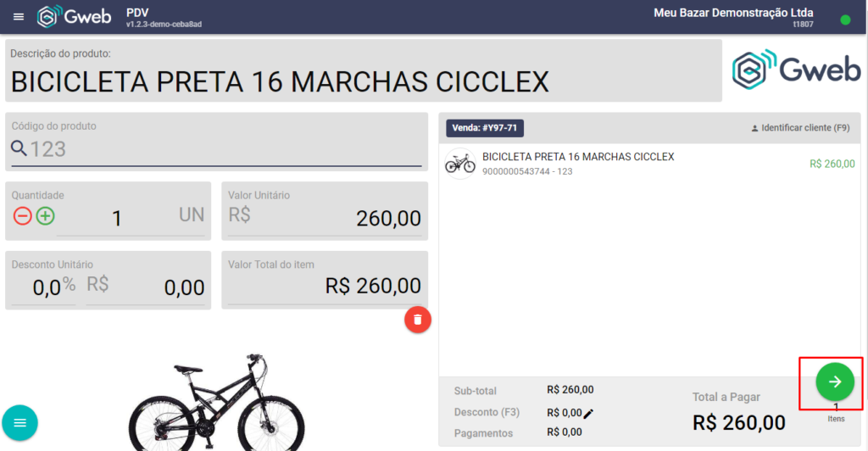Select the bicycle item in sale list
Image resolution: width=868 pixels, height=451 pixels.
650,164
